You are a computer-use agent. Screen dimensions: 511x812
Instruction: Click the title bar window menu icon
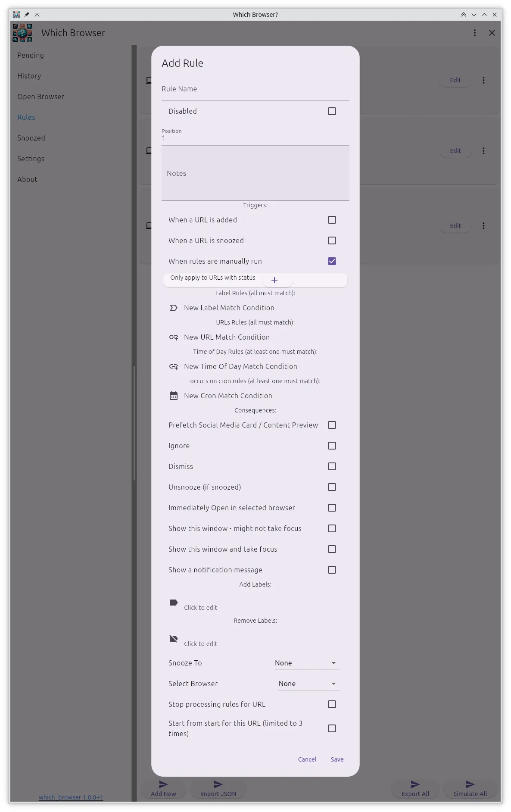(16, 15)
